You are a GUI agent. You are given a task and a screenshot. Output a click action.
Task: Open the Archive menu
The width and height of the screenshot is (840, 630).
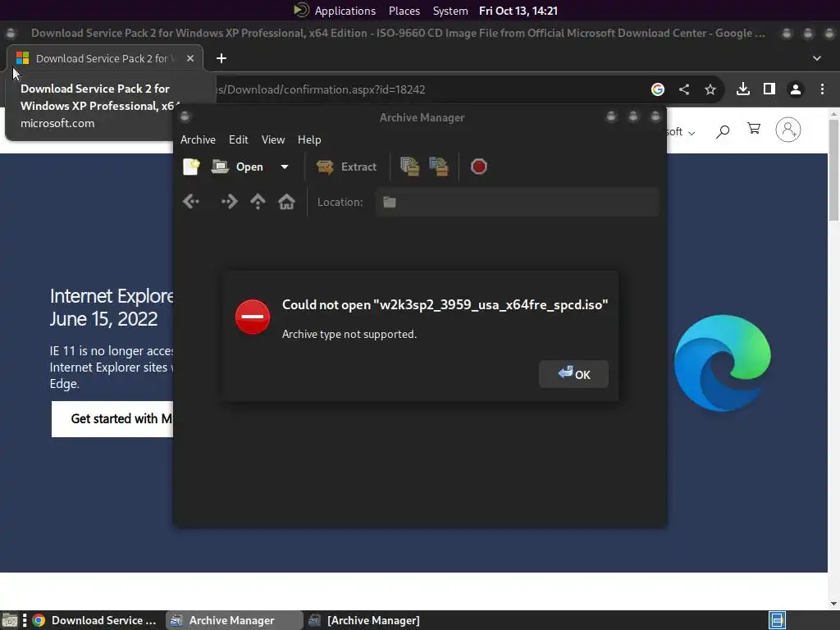198,139
